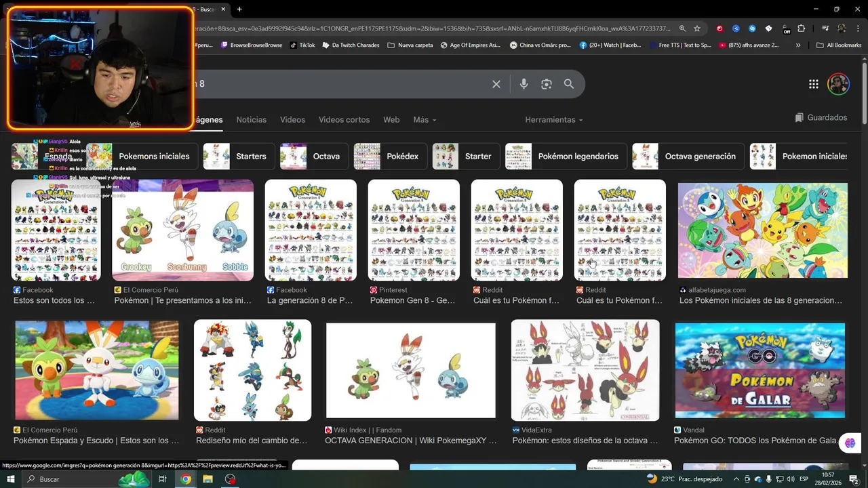Image resolution: width=868 pixels, height=488 pixels.
Task: Open the Pokémon de Galar image
Action: tap(760, 370)
